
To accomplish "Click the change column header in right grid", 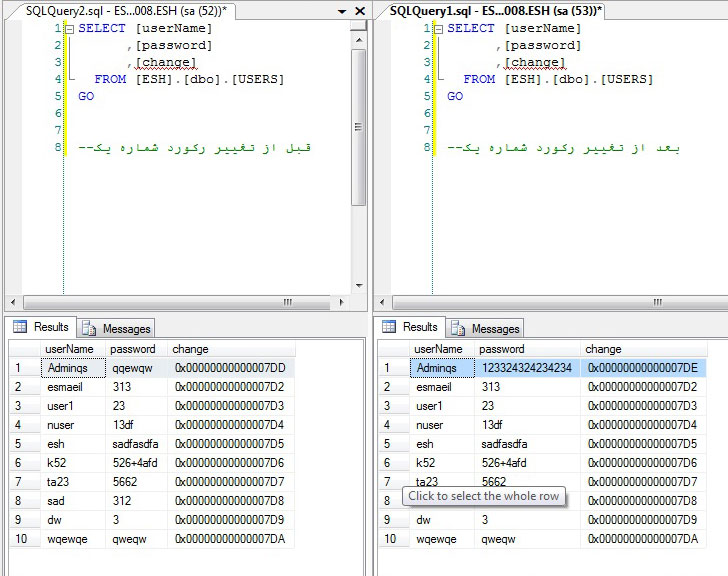I will pos(603,349).
